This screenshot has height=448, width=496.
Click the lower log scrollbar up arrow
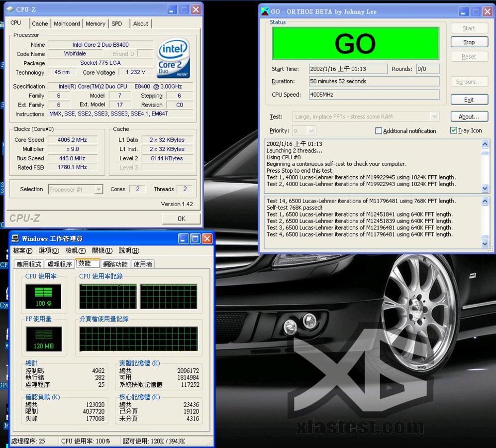point(485,201)
